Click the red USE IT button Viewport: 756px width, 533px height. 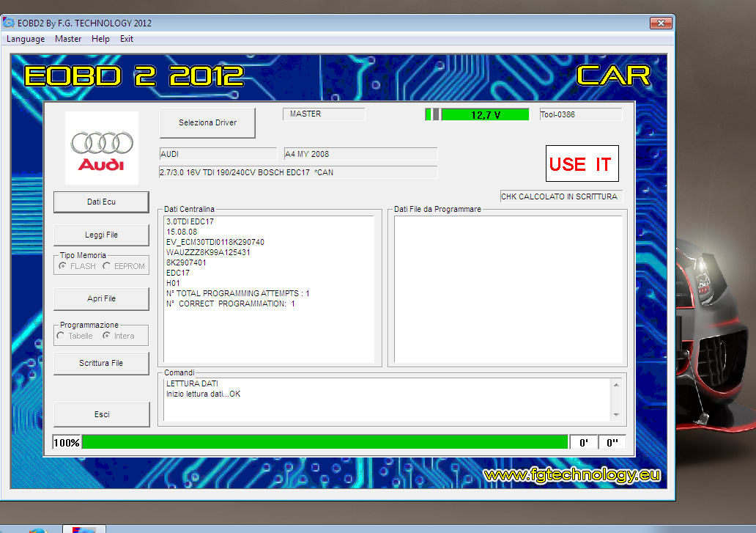tap(582, 163)
